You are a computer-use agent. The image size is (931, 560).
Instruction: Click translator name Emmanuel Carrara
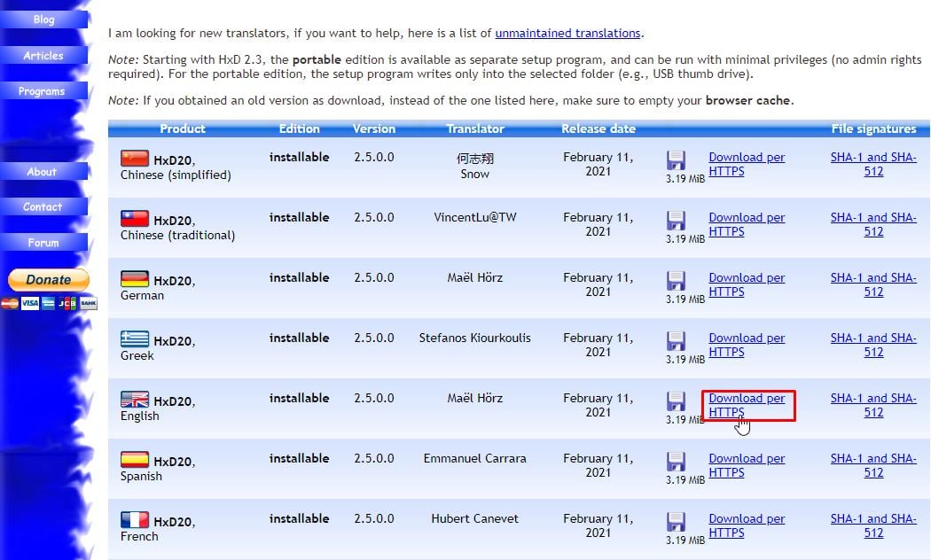tap(475, 459)
